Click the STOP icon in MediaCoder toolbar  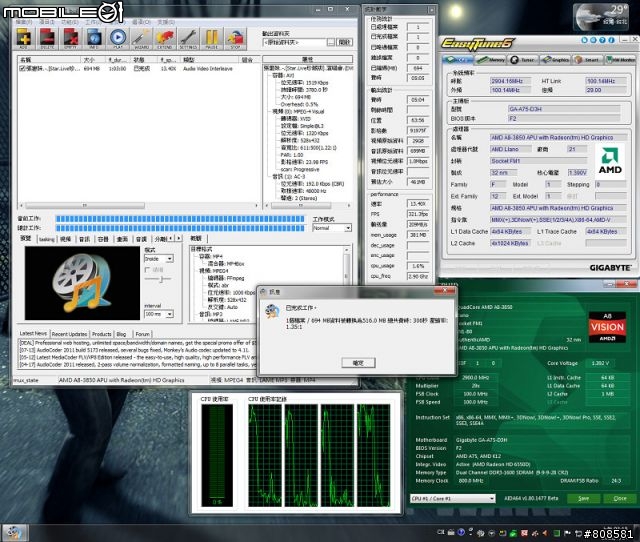coord(236,39)
